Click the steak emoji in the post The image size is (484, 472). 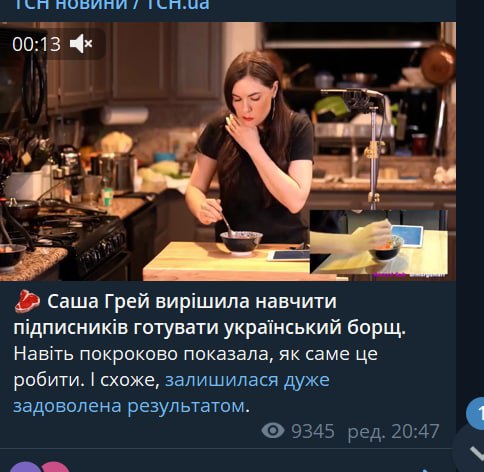click(x=27, y=302)
